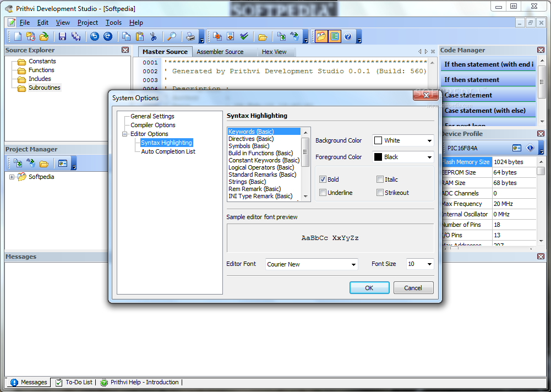Select Constants folder in Source Explorer
This screenshot has height=392, width=551.
42,61
